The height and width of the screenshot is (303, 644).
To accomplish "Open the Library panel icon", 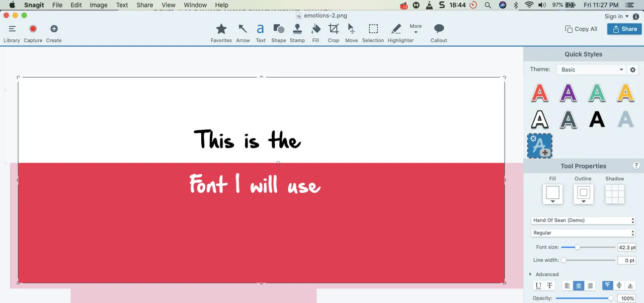I will [12, 29].
